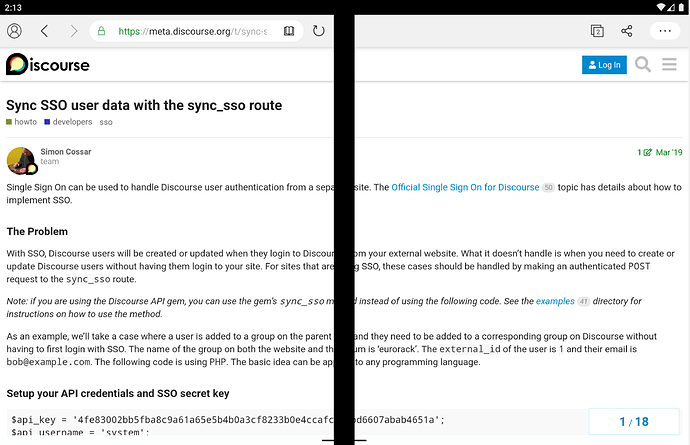Click the 2:13 status bar clock

pos(13,7)
